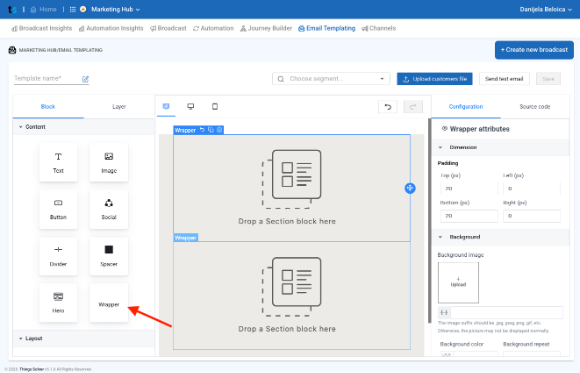Image resolution: width=580 pixels, height=373 pixels.
Task: Add a Social block
Action: pos(109,209)
